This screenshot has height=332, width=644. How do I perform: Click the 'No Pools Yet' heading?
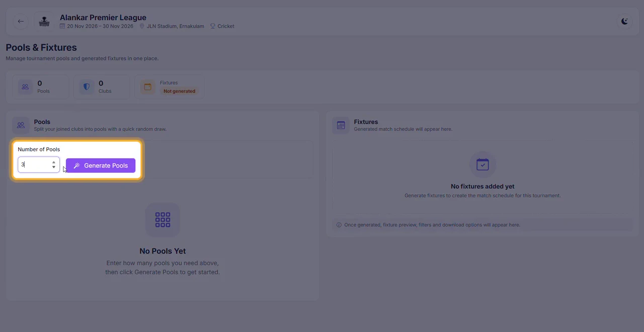click(x=163, y=251)
